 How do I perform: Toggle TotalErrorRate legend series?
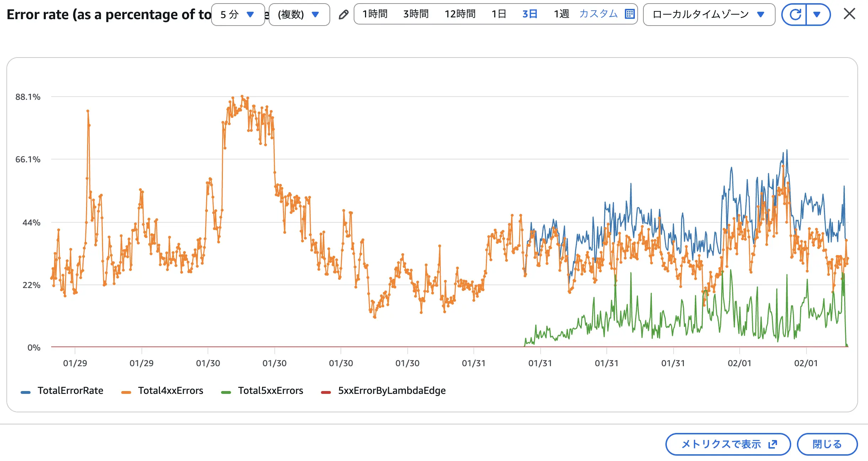[x=70, y=391]
